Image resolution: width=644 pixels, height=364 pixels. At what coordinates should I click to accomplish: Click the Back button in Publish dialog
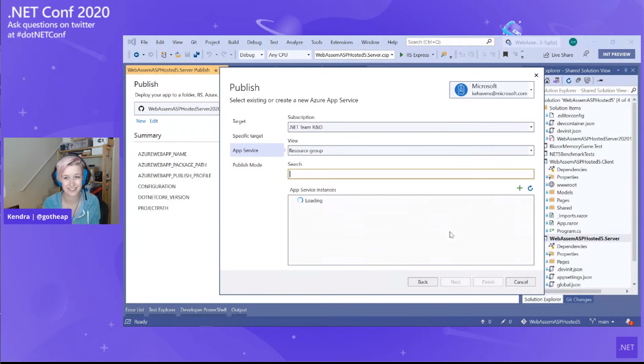pos(423,282)
